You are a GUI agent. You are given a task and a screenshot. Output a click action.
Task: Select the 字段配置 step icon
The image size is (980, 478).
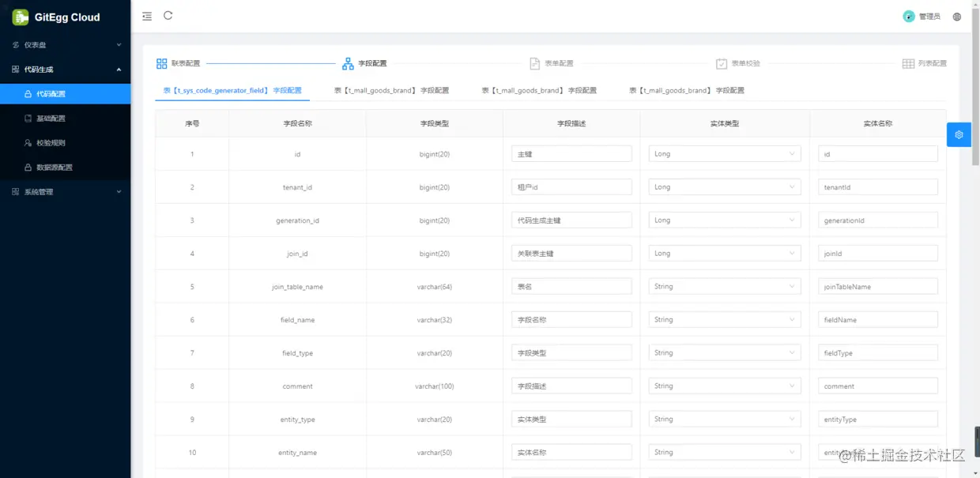[x=349, y=63]
